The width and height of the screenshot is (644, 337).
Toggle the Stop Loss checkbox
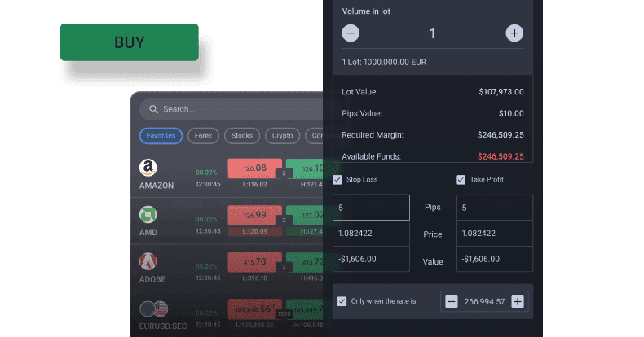(x=337, y=180)
